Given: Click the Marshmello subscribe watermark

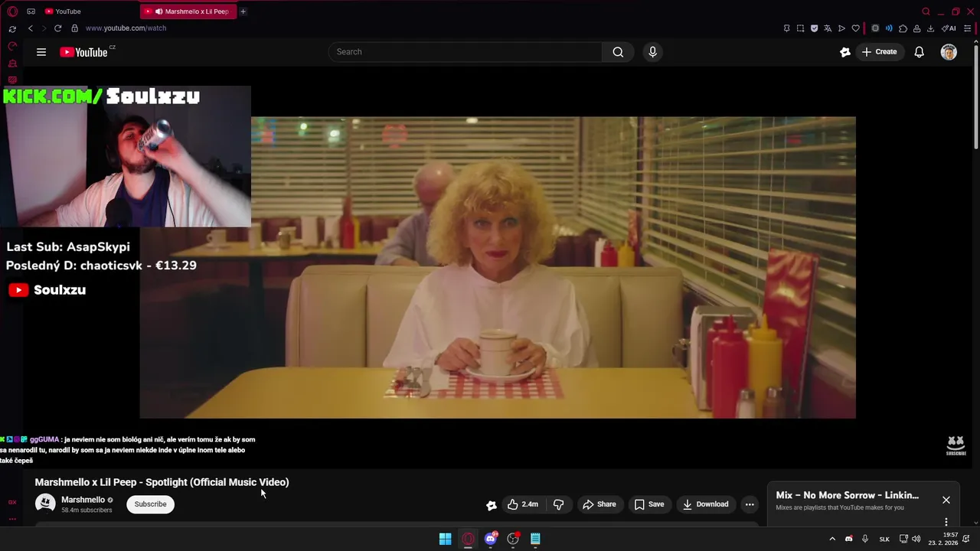Looking at the screenshot, I should 955,445.
